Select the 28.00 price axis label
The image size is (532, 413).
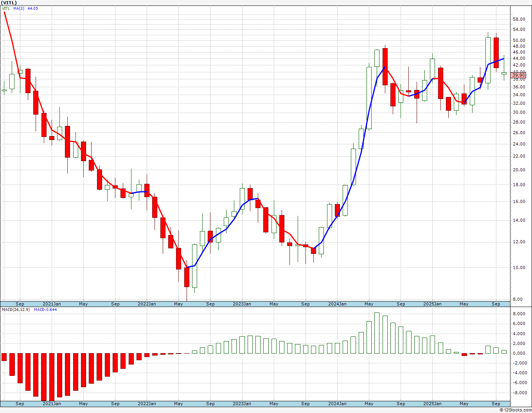tap(519, 122)
